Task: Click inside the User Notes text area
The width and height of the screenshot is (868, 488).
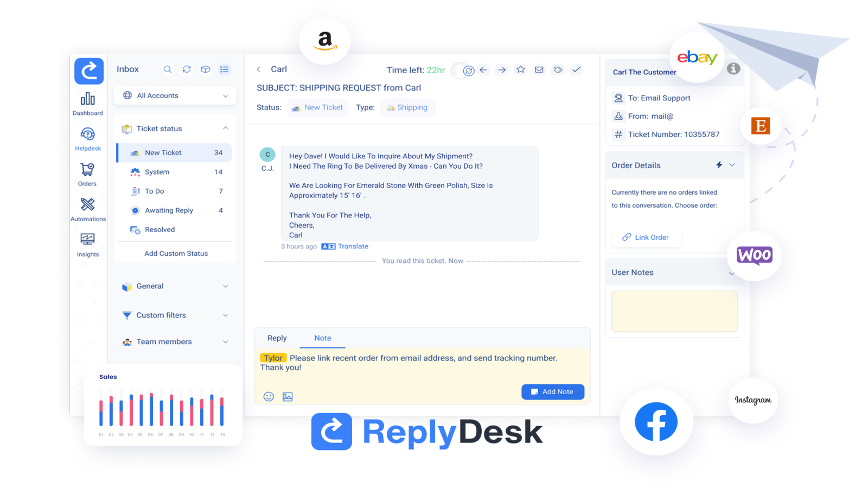Action: point(675,311)
